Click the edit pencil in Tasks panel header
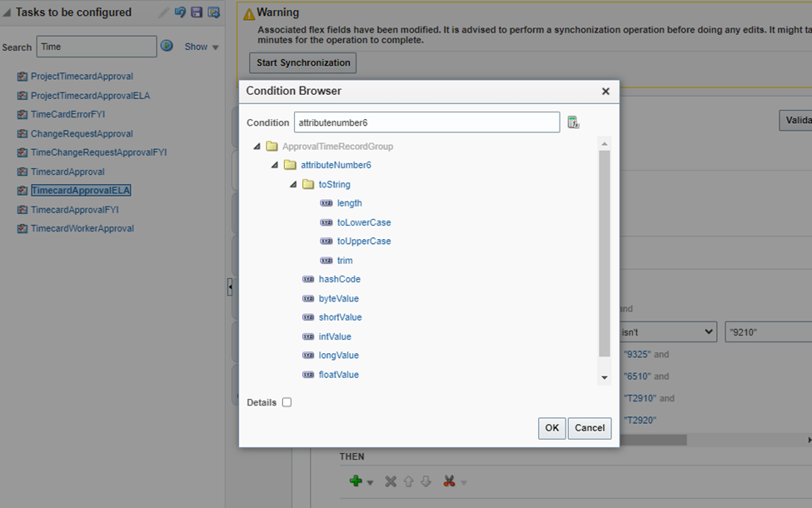Viewport: 812px width, 508px height. (x=163, y=12)
